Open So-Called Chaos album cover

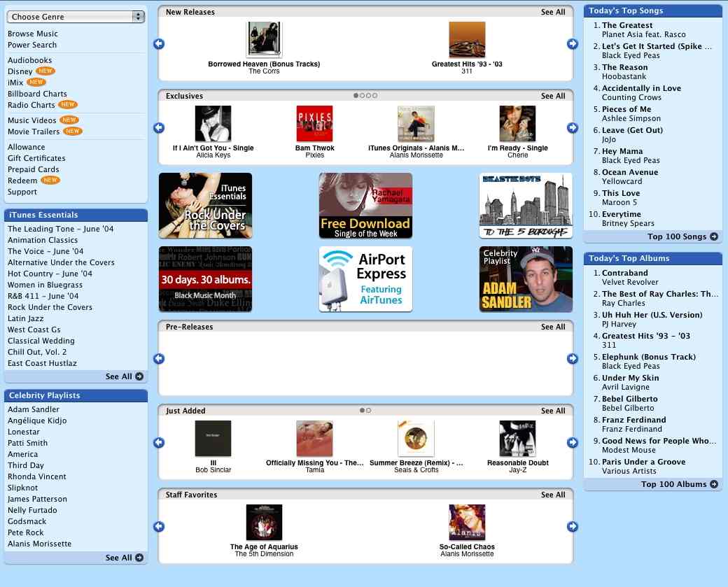(x=467, y=523)
